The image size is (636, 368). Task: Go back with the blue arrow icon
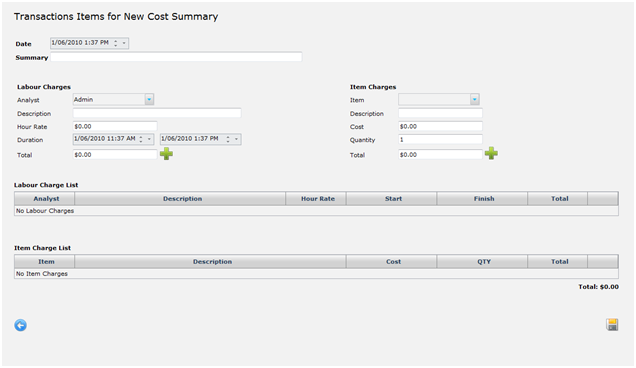click(21, 325)
